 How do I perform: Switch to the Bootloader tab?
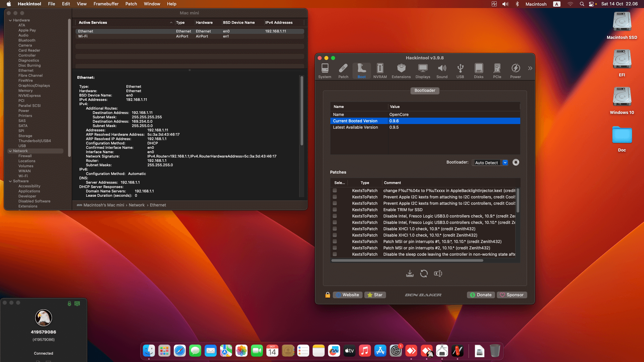424,90
